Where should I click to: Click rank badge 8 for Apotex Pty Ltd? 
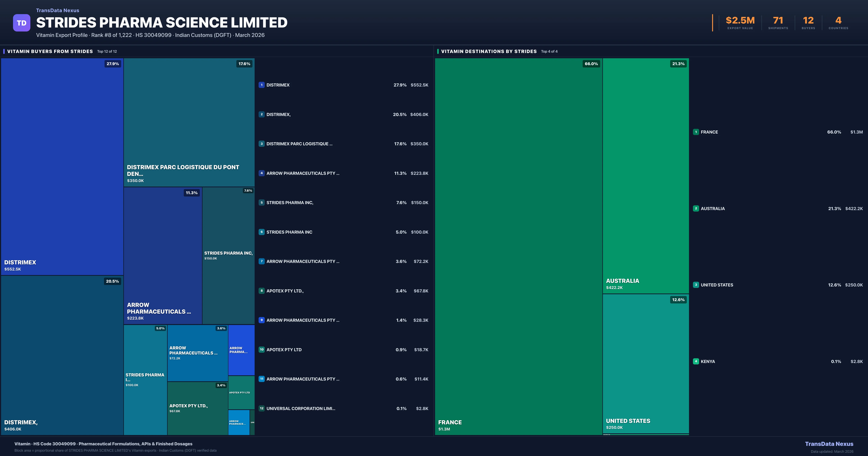pos(261,291)
